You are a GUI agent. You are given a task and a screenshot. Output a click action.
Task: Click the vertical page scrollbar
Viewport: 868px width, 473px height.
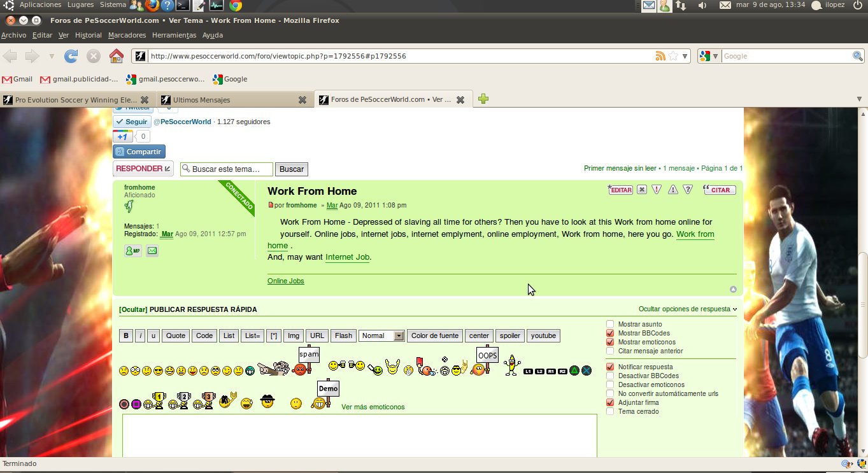click(x=863, y=306)
